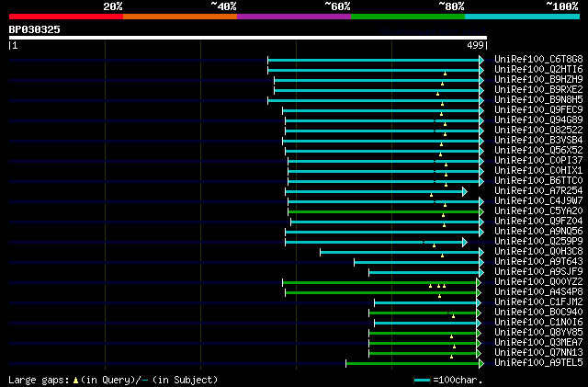Open hit UniRef100_Q9FEC9

(538, 110)
